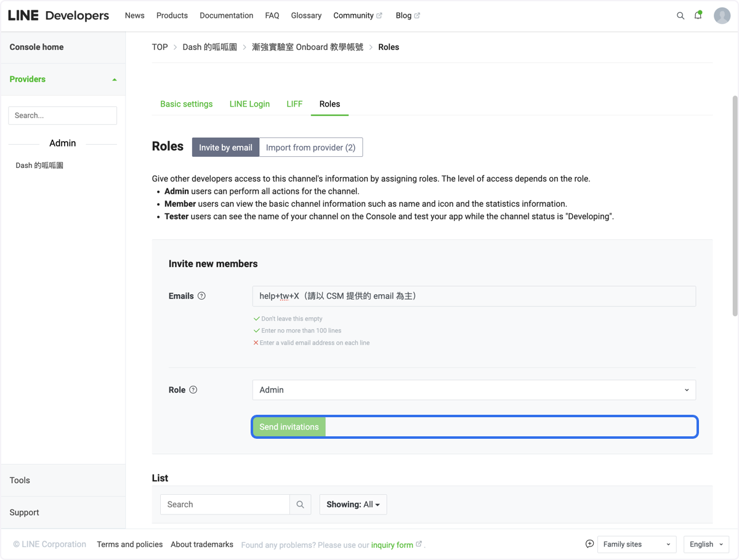Screen dimensions: 739x560
Task: Open the user avatar menu
Action: point(722,16)
